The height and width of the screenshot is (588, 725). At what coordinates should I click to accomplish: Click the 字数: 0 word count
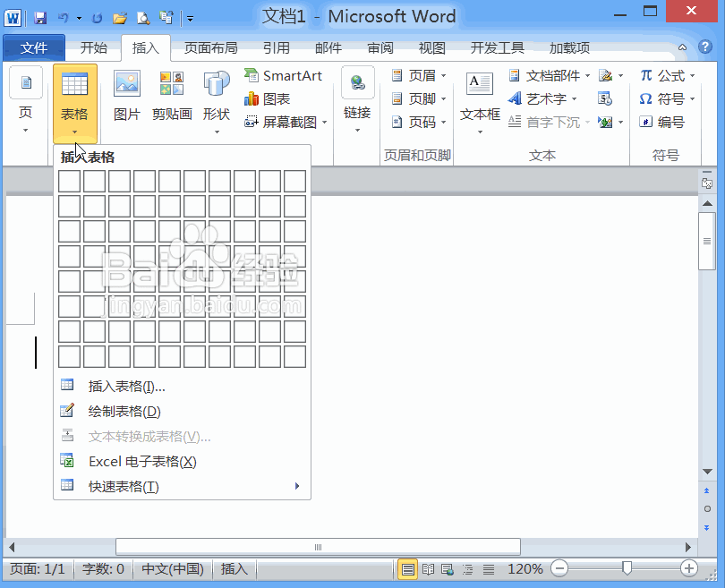click(103, 568)
